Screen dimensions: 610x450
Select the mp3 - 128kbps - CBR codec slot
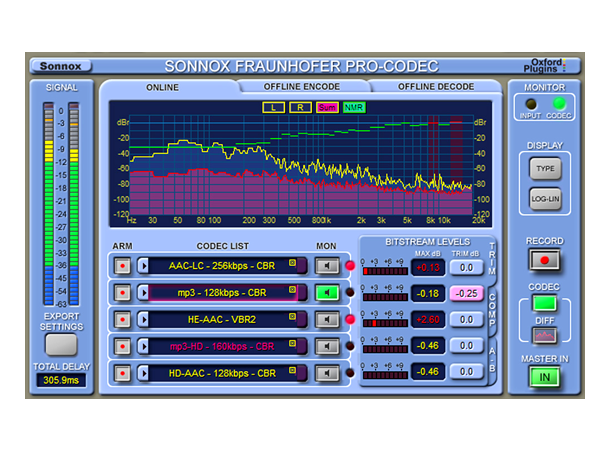pos(222,293)
